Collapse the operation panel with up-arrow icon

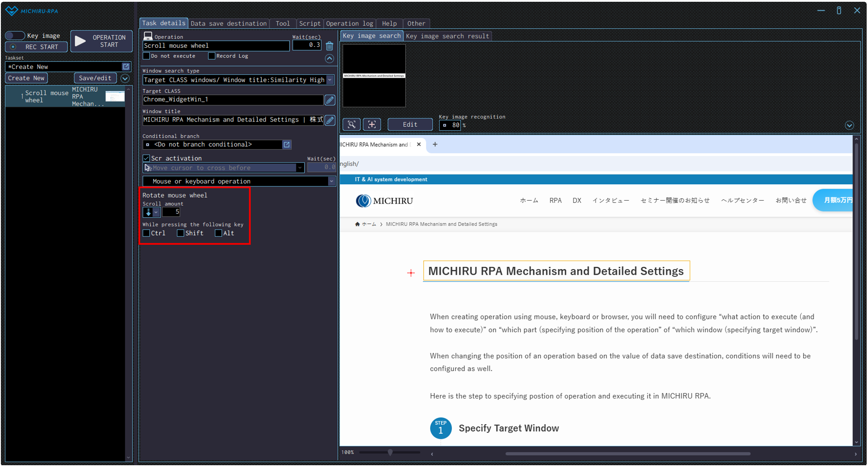click(329, 59)
